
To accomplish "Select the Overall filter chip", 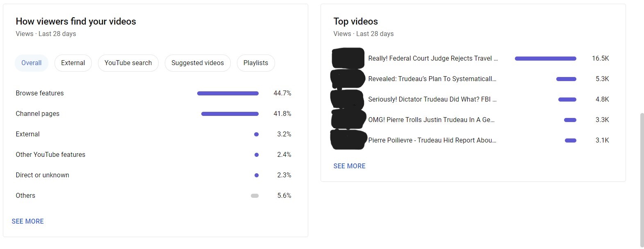I will pos(32,63).
